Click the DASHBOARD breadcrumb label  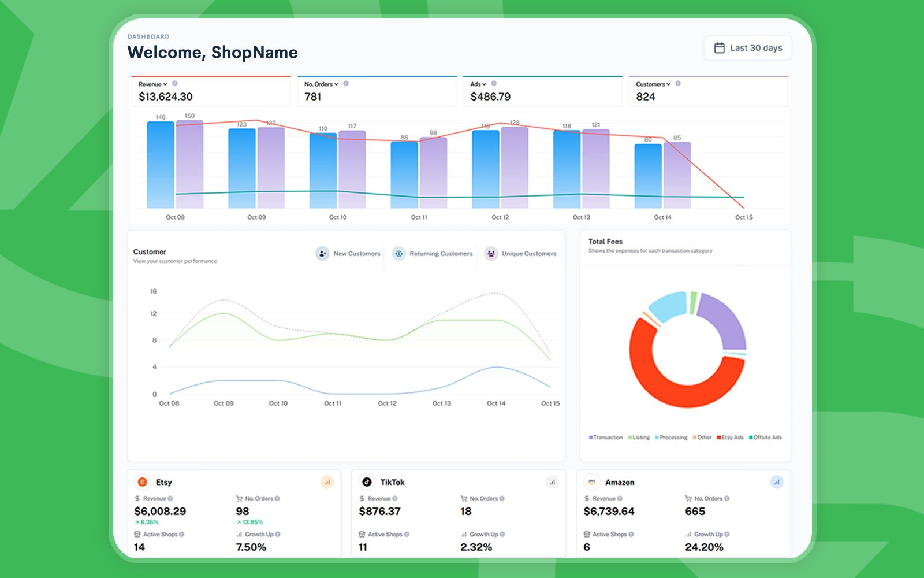[x=148, y=36]
